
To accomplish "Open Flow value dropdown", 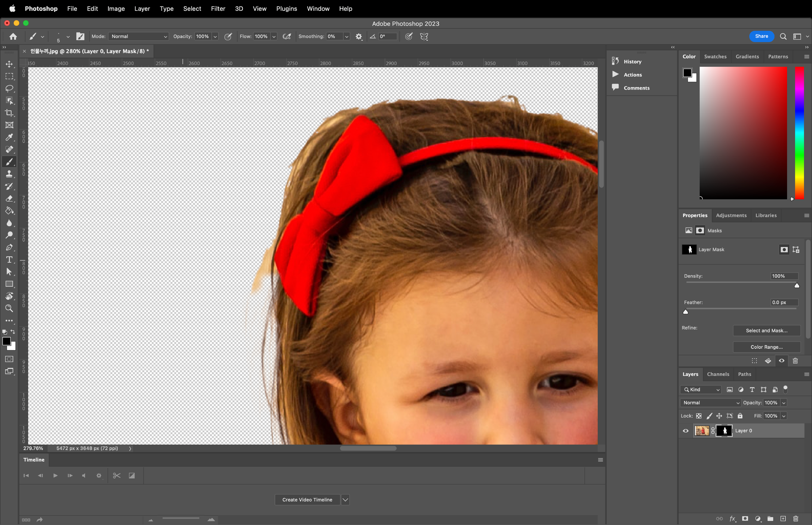I will tap(274, 36).
